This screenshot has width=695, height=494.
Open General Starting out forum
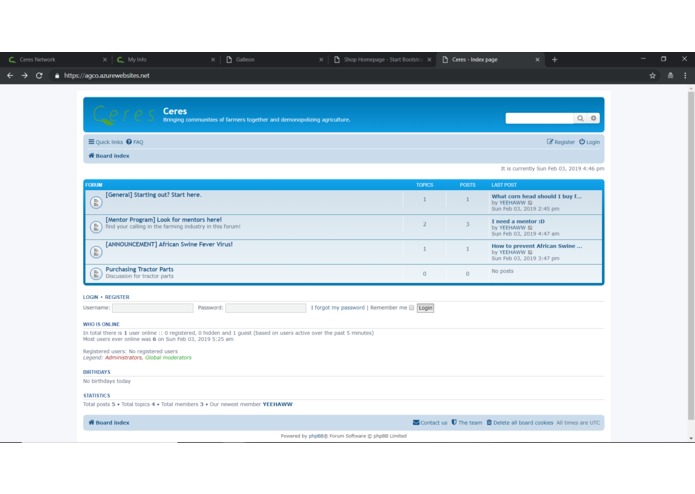click(153, 195)
